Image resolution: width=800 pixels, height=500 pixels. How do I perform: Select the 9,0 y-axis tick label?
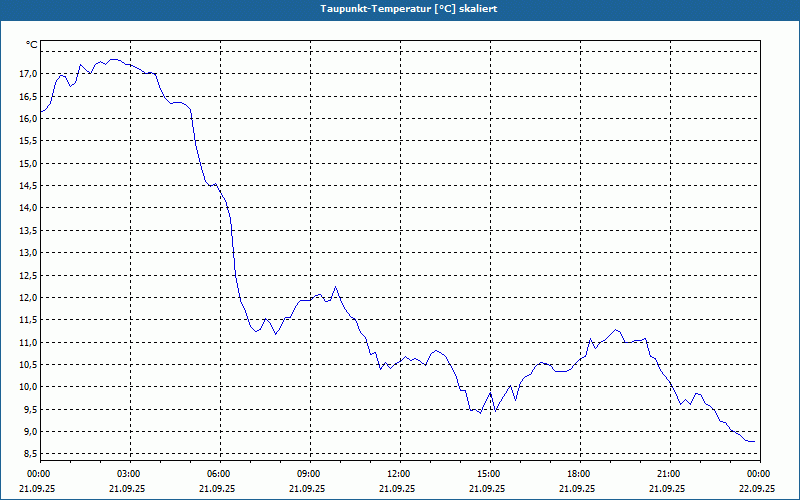point(30,432)
